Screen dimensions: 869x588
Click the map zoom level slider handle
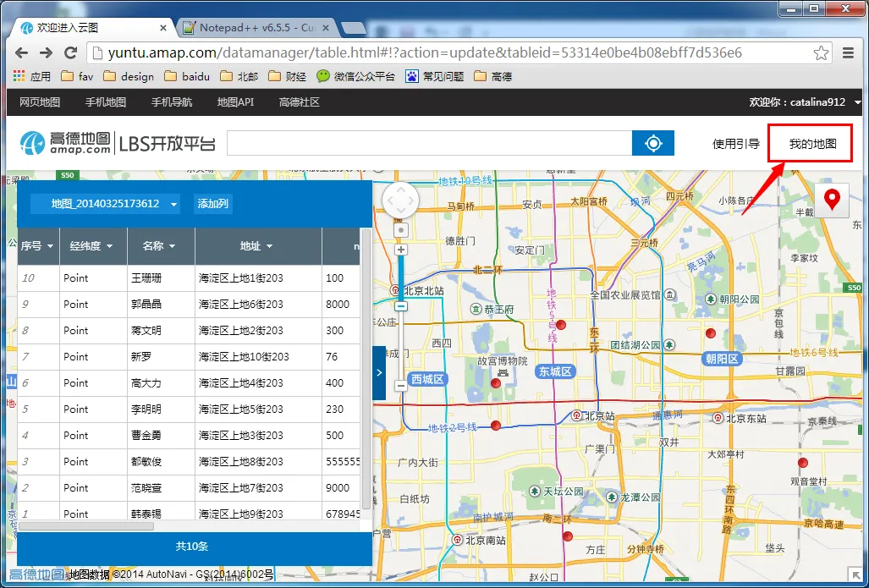[x=401, y=306]
